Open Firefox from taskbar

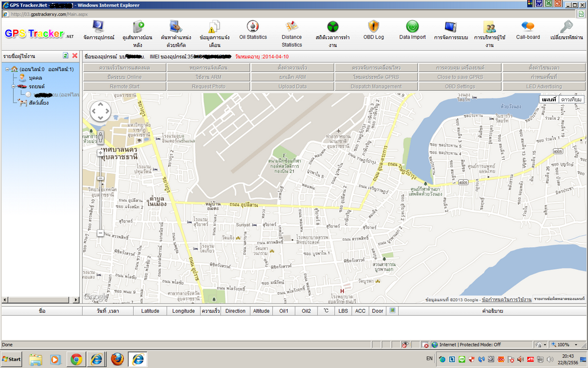point(117,359)
